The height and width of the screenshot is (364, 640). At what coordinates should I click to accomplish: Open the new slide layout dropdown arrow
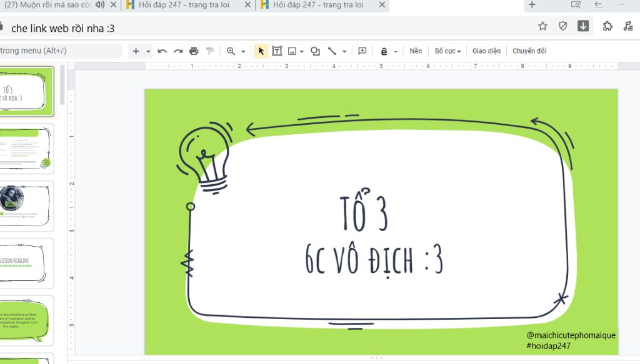148,51
